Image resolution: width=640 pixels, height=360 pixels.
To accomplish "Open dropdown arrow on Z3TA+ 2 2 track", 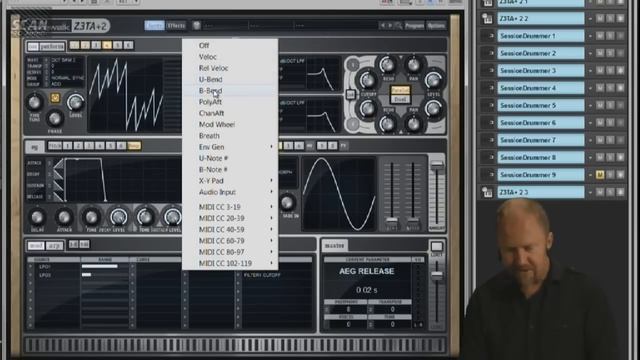I will (590, 19).
